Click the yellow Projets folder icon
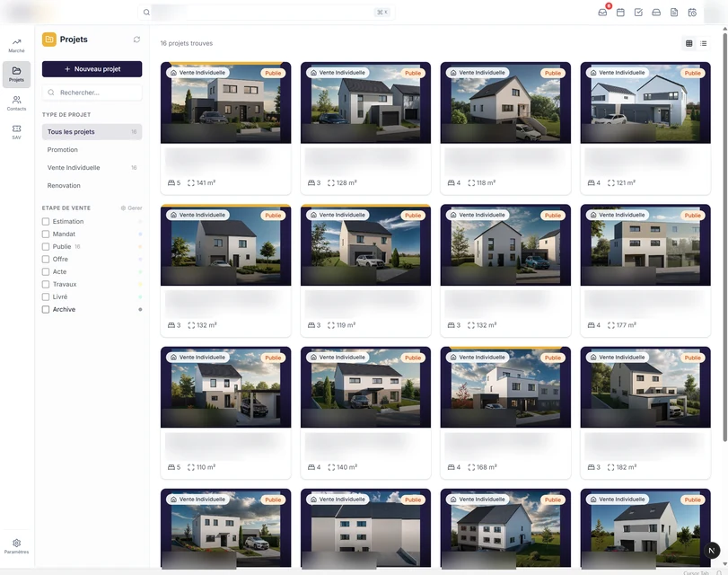Image resolution: width=728 pixels, height=575 pixels. [49, 40]
